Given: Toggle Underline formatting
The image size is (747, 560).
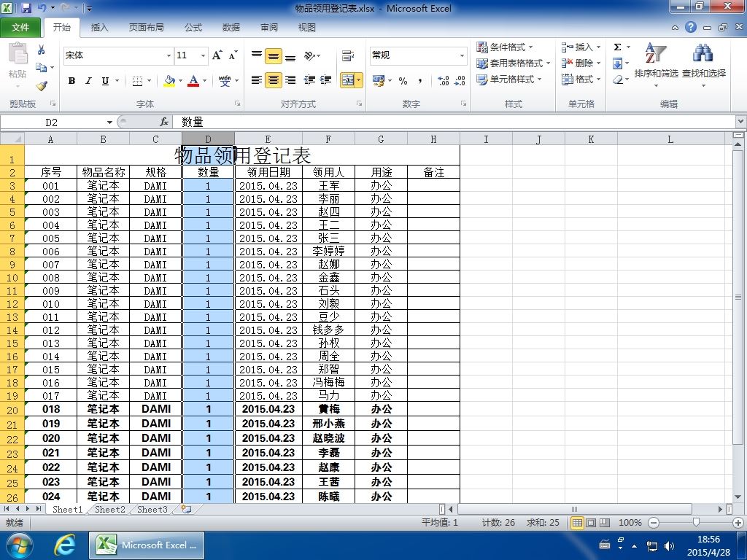Looking at the screenshot, I should pyautogui.click(x=105, y=81).
